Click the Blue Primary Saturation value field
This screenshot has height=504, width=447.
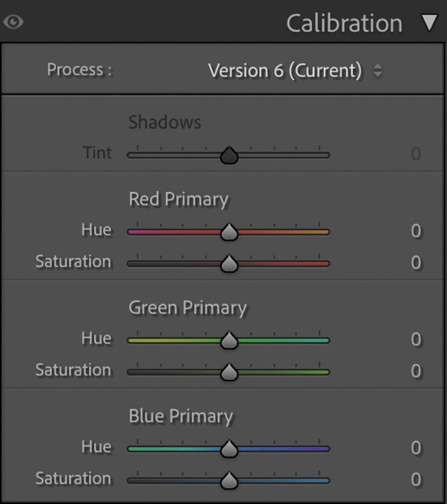(x=416, y=479)
